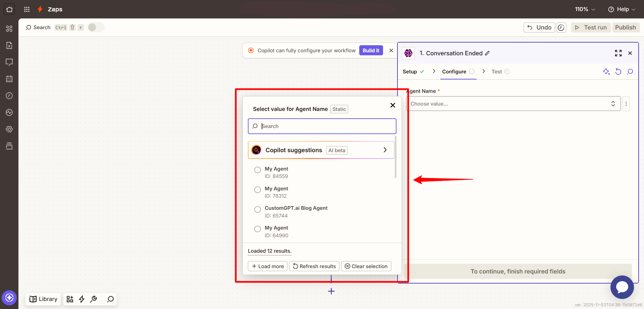Open the add-components icon next to Library
Screen dimensions: 644x309
(70, 299)
